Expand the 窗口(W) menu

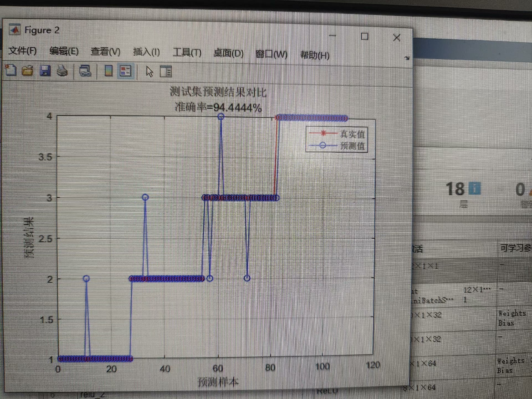[x=271, y=54]
